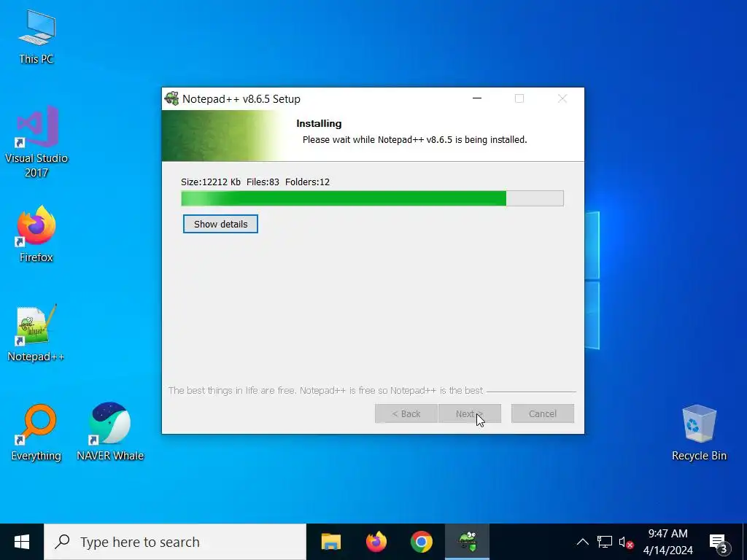Open This PC desktop icon
The width and height of the screenshot is (747, 560).
click(x=36, y=37)
